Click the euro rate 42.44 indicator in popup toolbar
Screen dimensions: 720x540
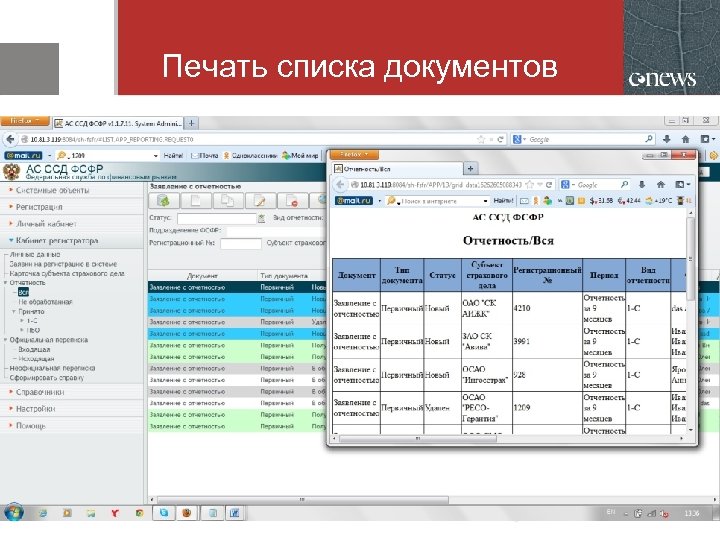[629, 201]
